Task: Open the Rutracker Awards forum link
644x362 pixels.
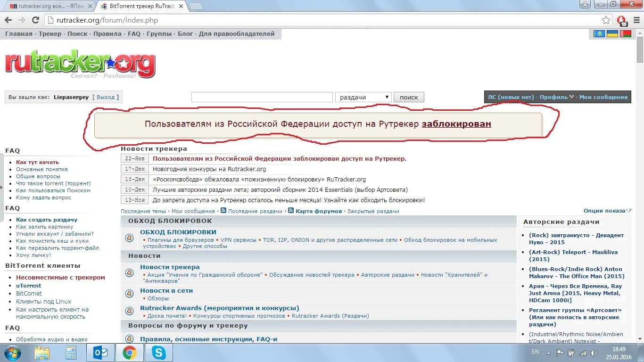Action: point(220,308)
